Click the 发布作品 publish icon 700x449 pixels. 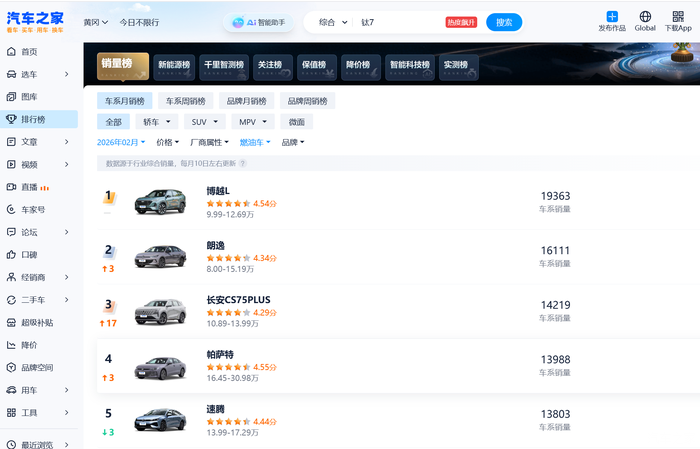[x=611, y=17]
